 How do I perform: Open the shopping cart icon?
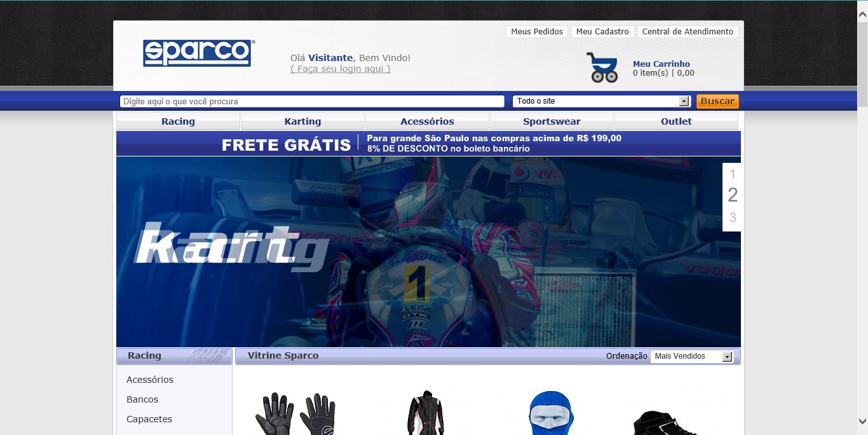tap(602, 67)
